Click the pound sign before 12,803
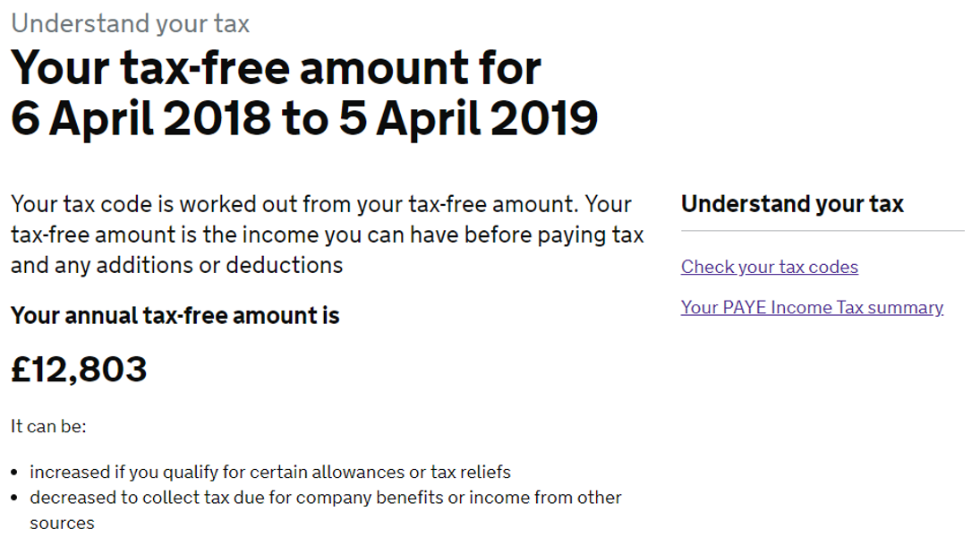 tap(21, 369)
